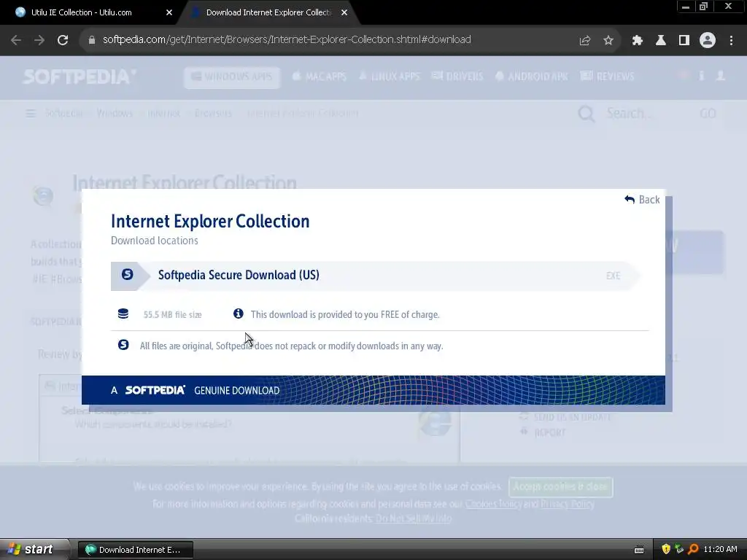
Task: Click the browser Forward arrow
Action: [39, 40]
